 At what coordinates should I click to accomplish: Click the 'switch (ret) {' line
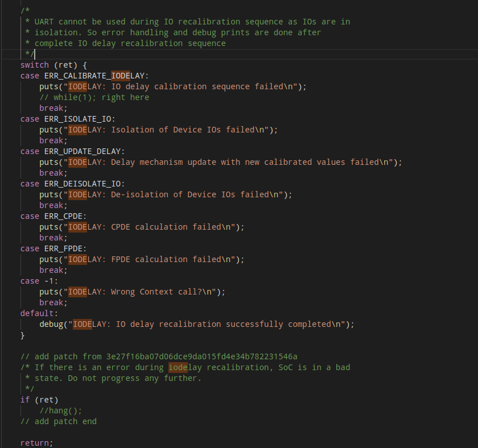pos(53,65)
